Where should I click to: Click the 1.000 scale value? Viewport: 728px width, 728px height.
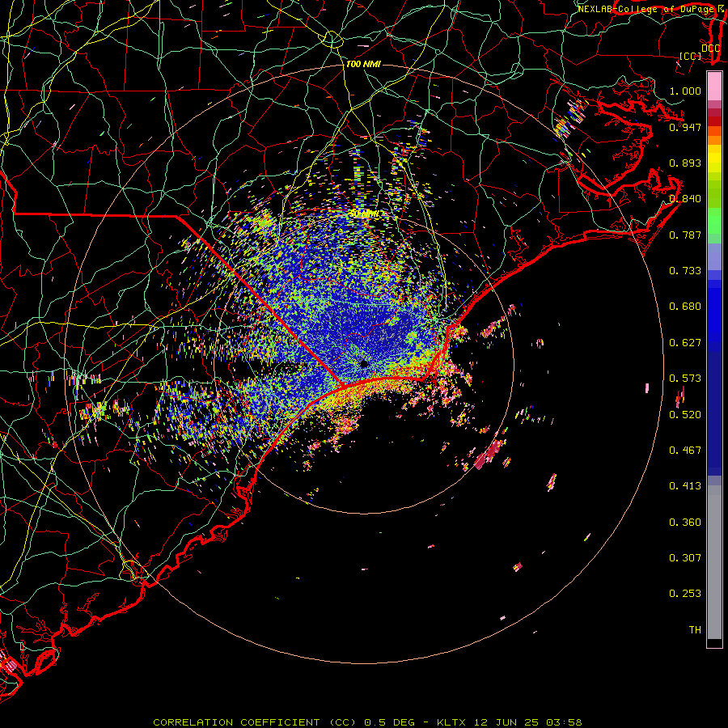pos(685,91)
